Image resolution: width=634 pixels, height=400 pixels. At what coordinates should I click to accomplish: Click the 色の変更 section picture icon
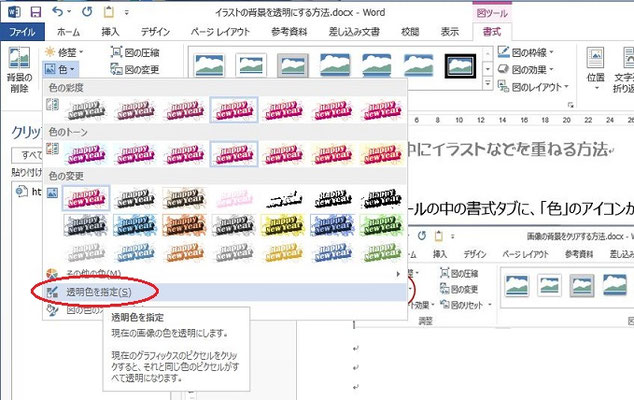(53, 193)
